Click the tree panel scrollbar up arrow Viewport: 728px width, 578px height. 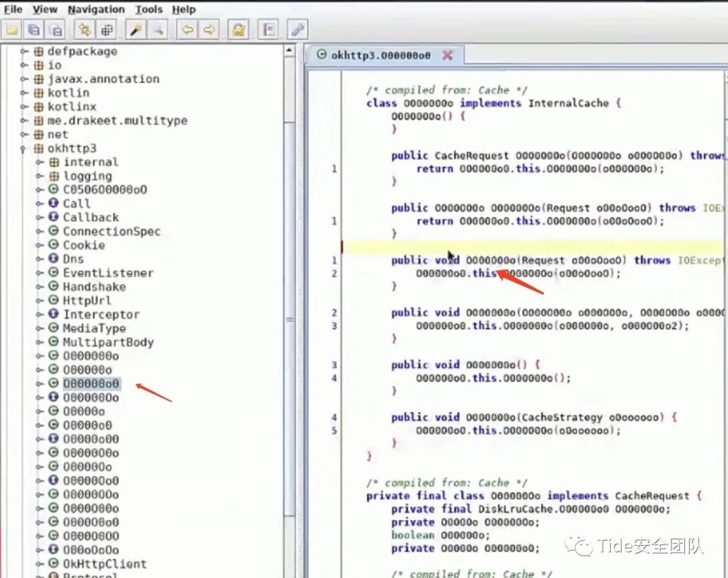click(x=289, y=51)
